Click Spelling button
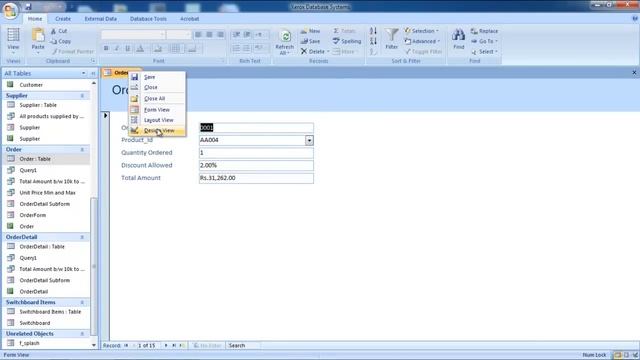 click(x=347, y=41)
